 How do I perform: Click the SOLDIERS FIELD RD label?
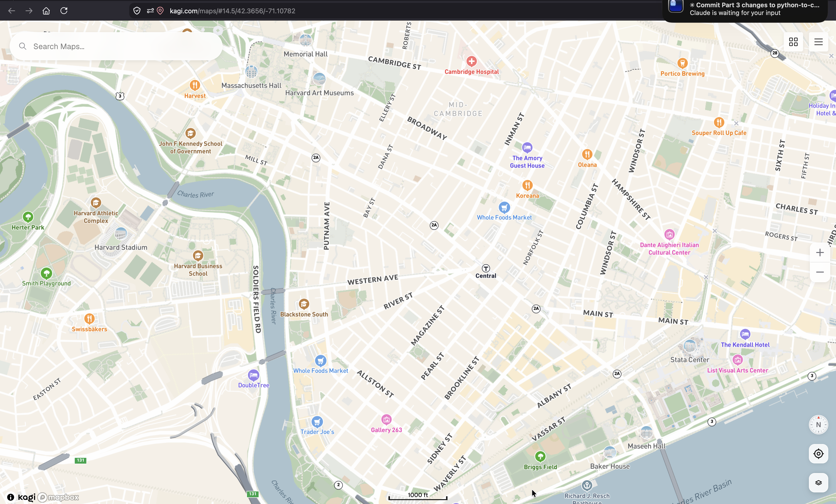(256, 299)
